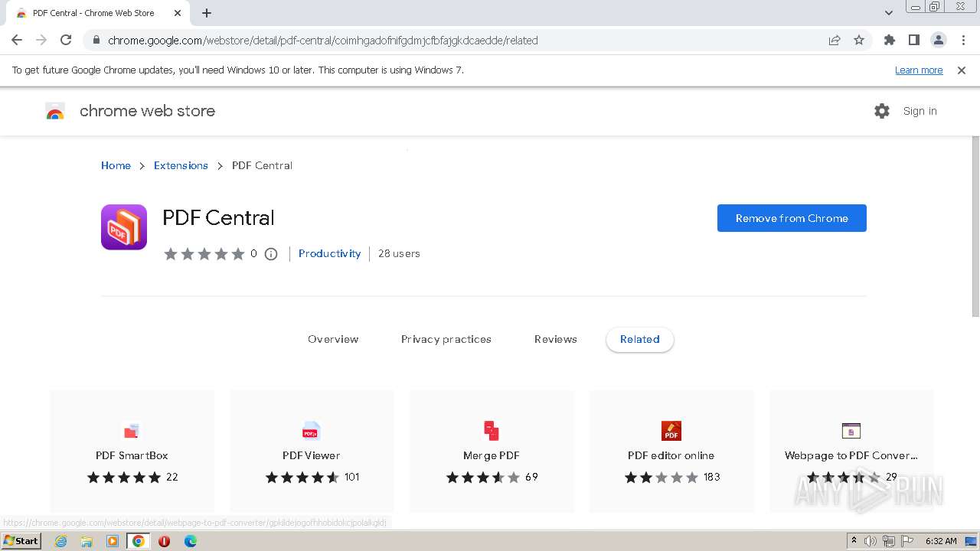Screen dimensions: 980x551
Task: Expand the tab search chevron
Action: 888,13
